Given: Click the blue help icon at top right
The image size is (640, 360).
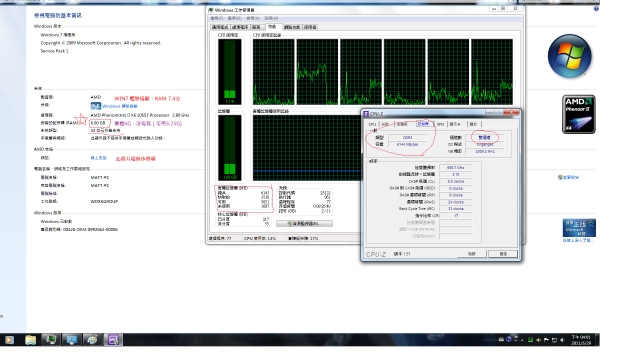Looking at the screenshot, I should (596, 9).
